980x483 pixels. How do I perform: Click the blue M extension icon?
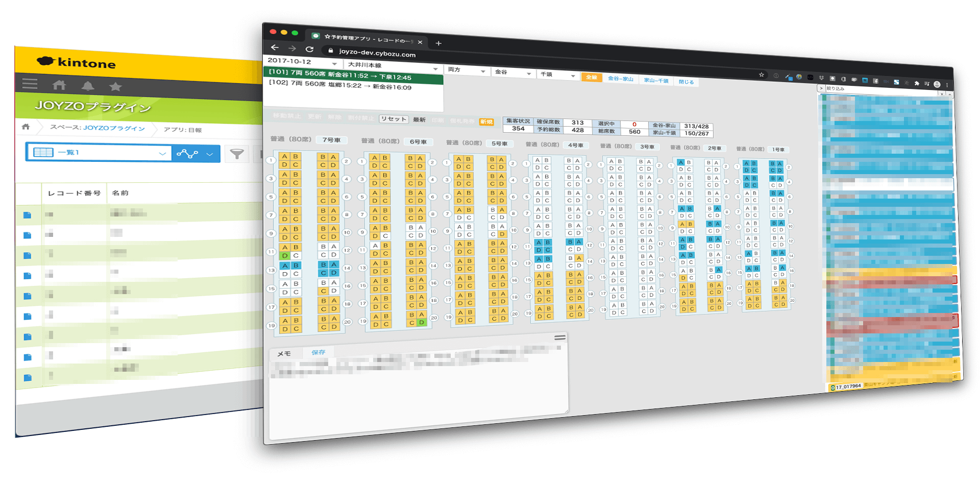(x=865, y=80)
